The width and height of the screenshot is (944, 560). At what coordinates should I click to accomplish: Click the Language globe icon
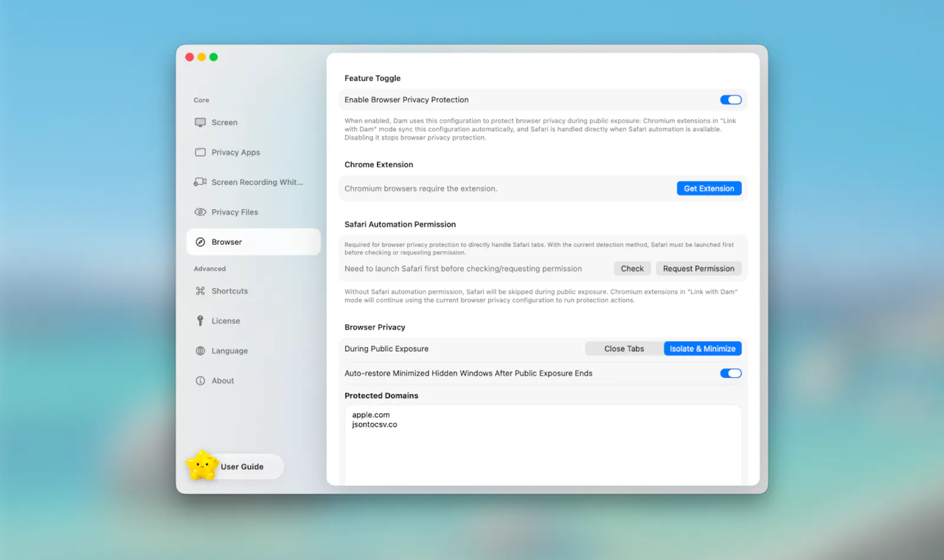point(200,351)
